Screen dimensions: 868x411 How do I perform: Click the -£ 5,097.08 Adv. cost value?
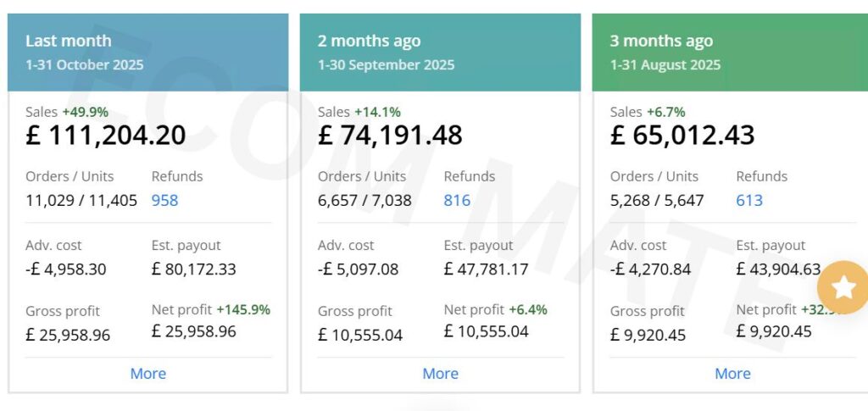tap(359, 269)
